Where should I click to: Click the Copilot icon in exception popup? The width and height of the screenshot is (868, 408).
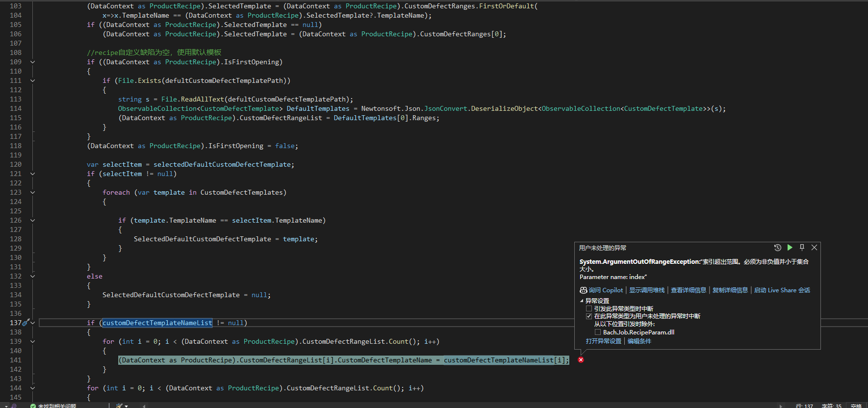(x=583, y=290)
